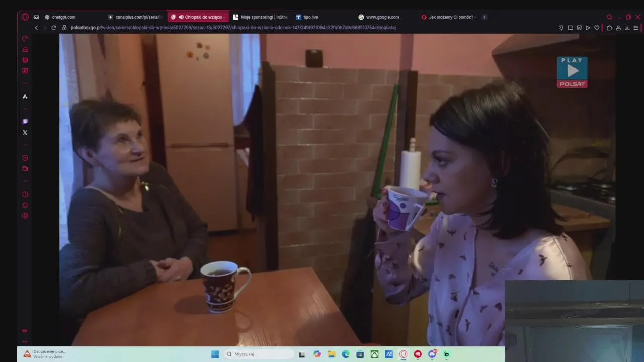
Task: Open the Opera GX main menu logo
Action: pos(25,17)
